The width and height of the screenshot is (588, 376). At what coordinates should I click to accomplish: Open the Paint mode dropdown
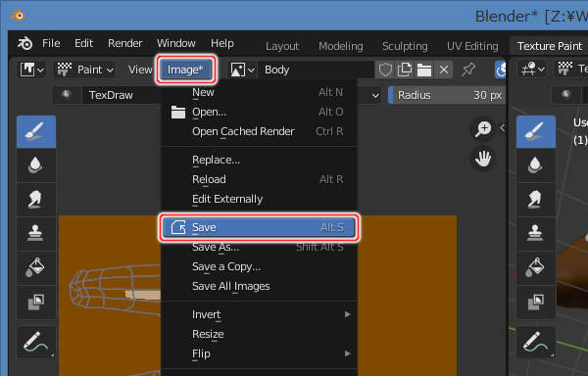(85, 70)
